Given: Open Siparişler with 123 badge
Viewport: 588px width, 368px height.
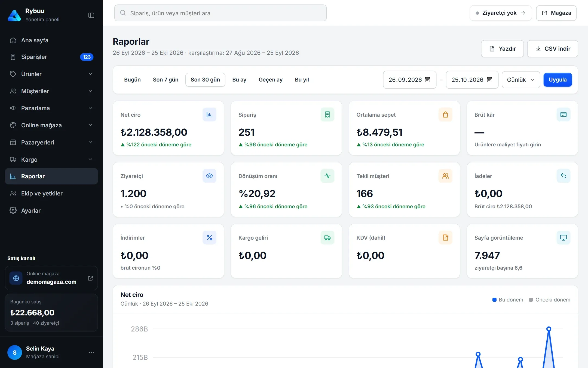Looking at the screenshot, I should pos(51,57).
